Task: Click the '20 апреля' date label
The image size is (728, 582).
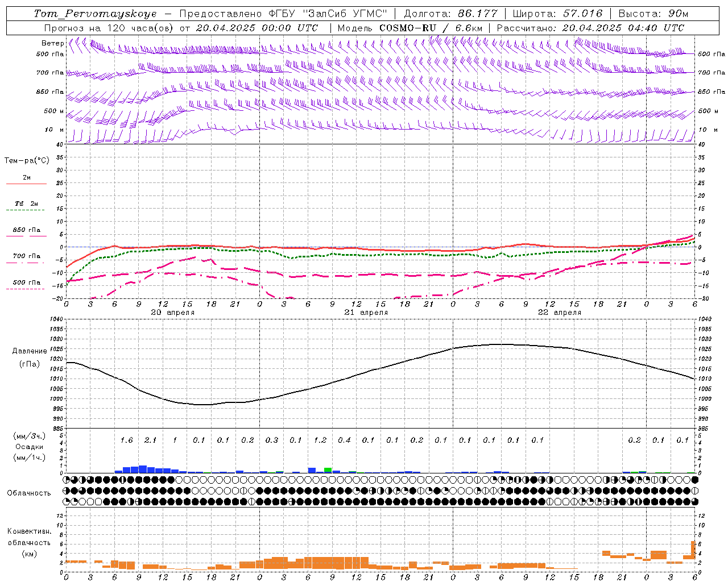Action: tap(173, 313)
